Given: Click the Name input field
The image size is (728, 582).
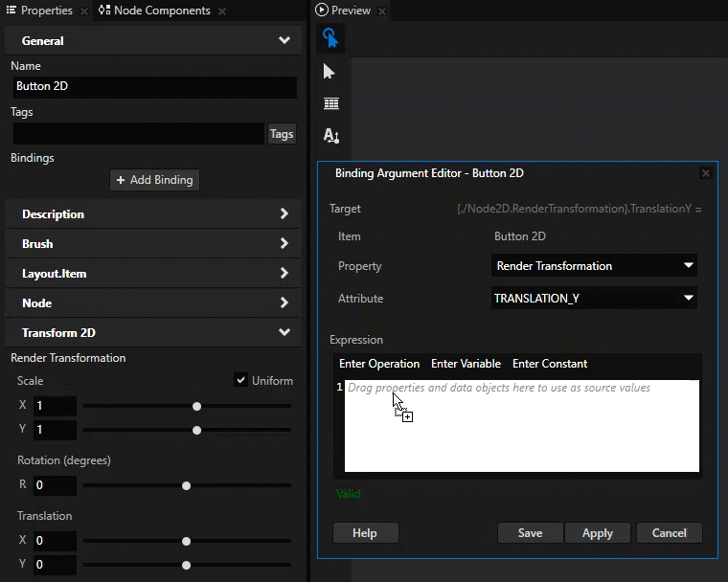Looking at the screenshot, I should pyautogui.click(x=153, y=86).
